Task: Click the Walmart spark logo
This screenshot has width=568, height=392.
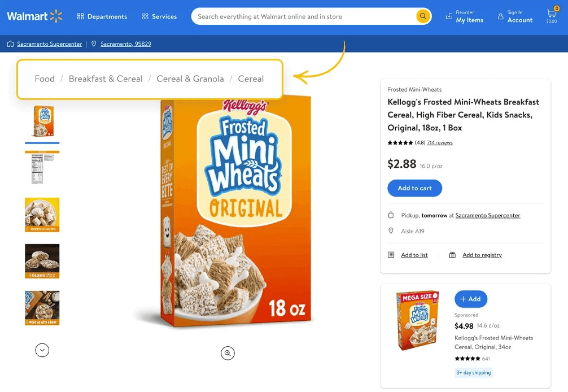Action: point(56,16)
